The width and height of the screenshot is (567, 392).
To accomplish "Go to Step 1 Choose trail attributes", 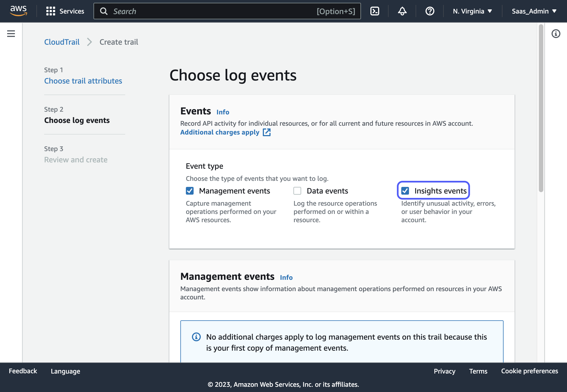I will click(83, 81).
